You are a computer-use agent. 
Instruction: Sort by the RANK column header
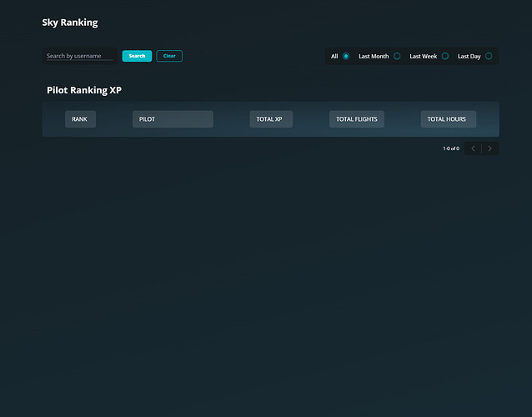[80, 119]
